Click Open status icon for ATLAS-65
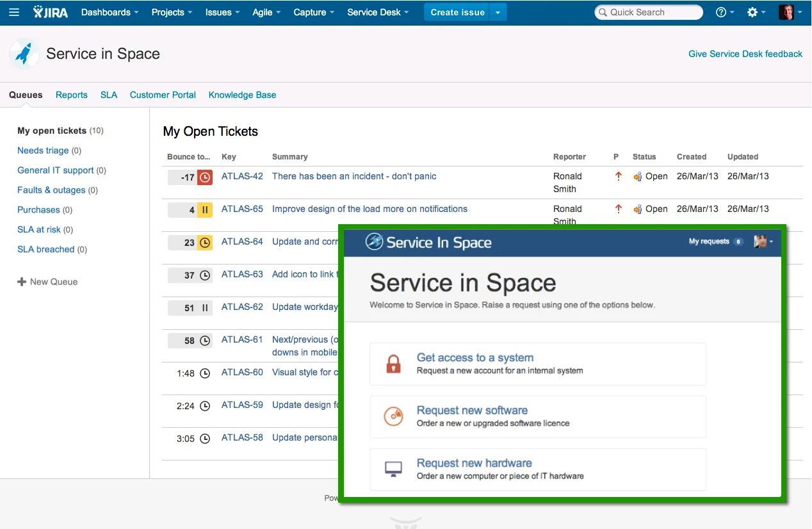 [637, 209]
